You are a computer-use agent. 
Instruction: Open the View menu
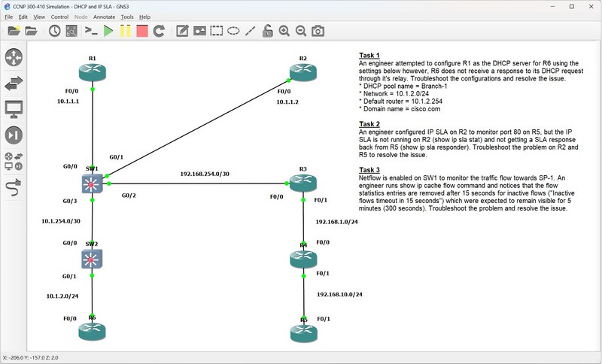(39, 17)
